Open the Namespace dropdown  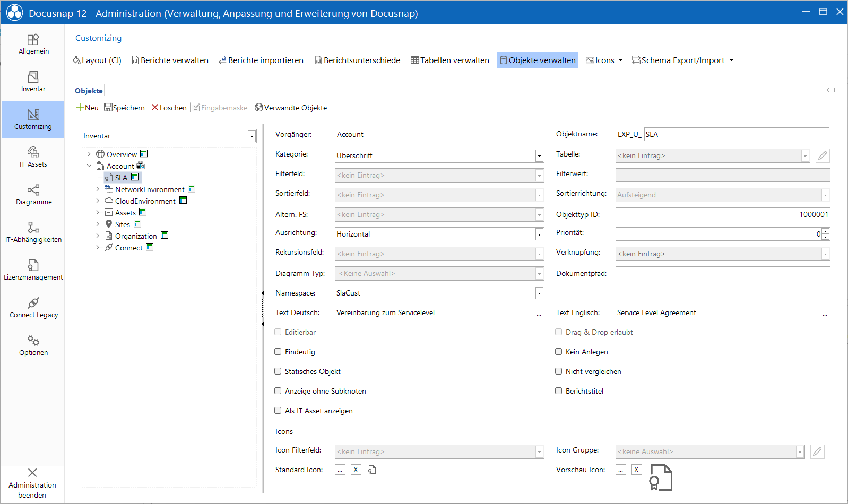(539, 293)
